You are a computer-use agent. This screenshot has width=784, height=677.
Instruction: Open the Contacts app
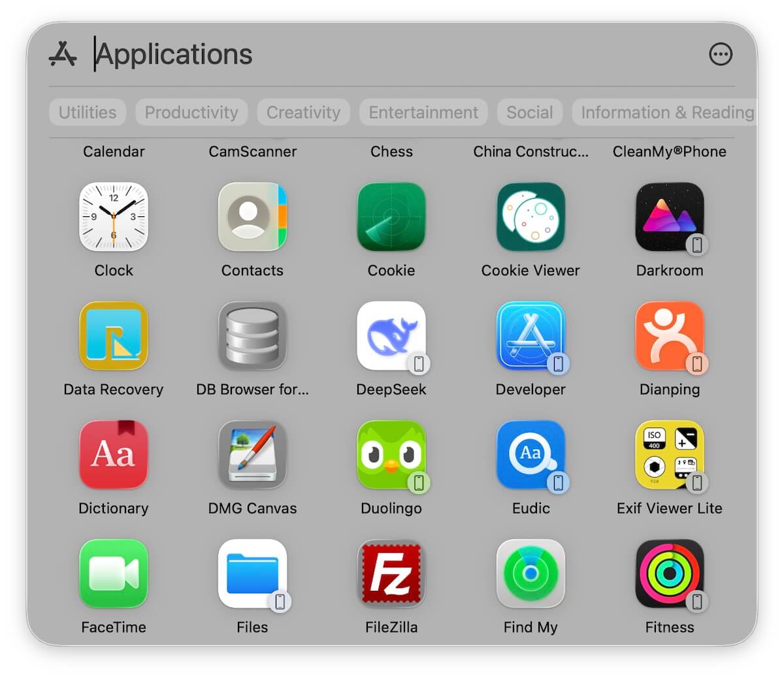coord(252,217)
